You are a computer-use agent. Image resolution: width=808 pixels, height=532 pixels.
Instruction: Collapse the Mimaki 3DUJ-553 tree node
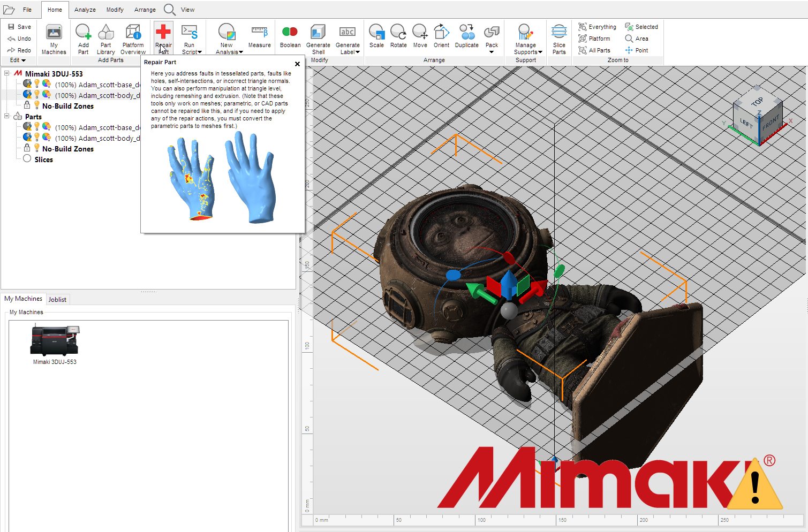(x=7, y=73)
